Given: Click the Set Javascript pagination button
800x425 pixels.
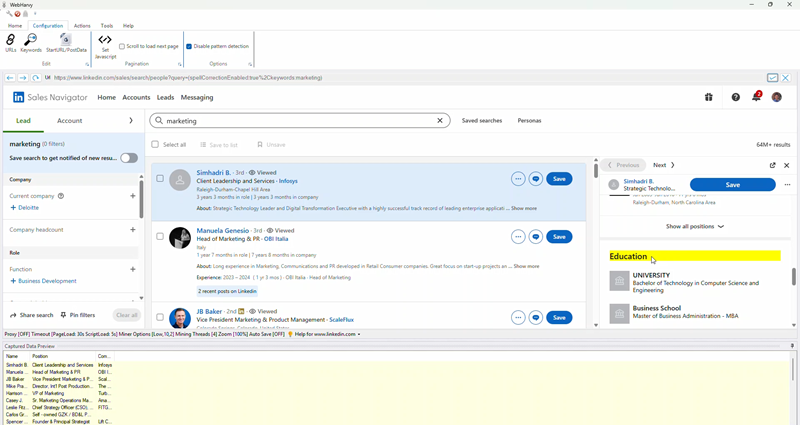Looking at the screenshot, I should coord(105,46).
